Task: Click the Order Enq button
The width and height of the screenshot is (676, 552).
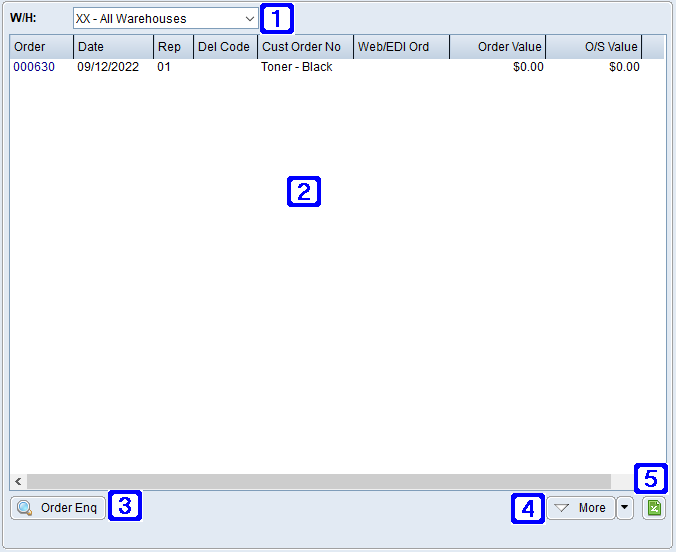Action: (x=58, y=508)
